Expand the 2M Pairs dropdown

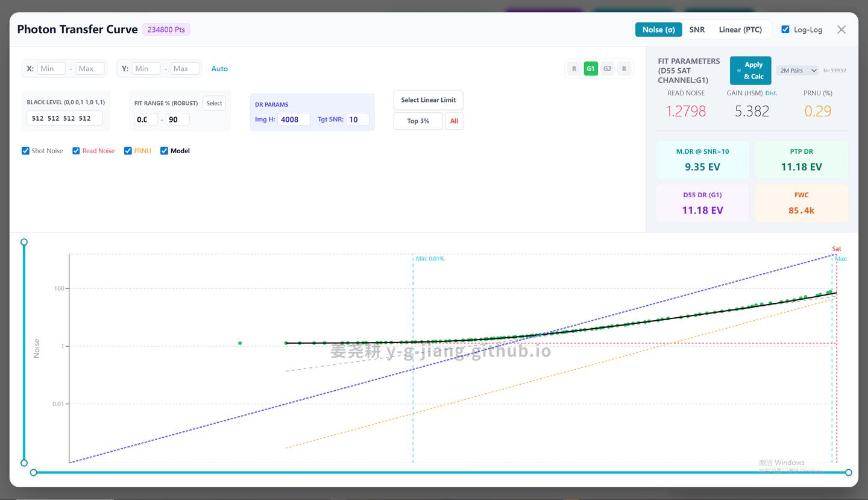point(797,71)
